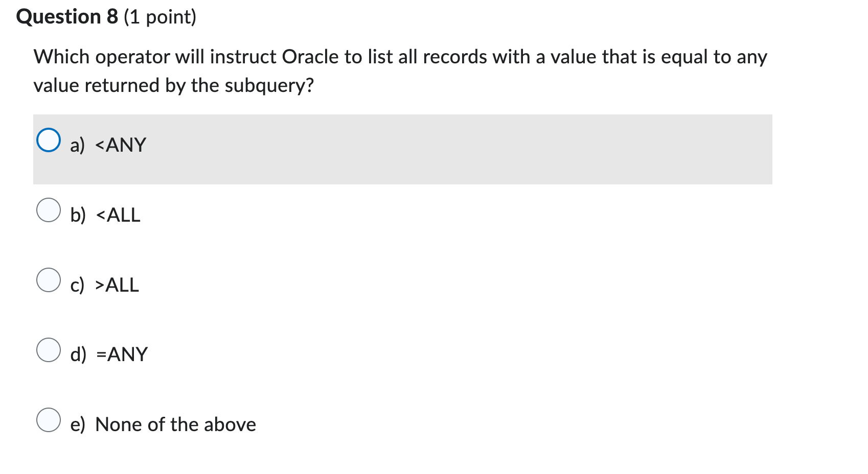This screenshot has height=474, width=868.
Task: Mark the >ALL option's radio button
Action: 49,280
